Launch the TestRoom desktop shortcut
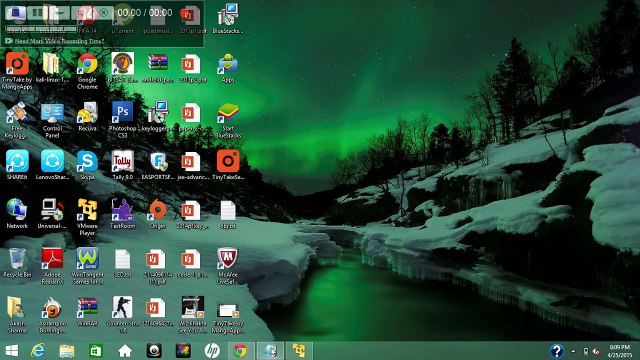640x360 pixels. (122, 213)
